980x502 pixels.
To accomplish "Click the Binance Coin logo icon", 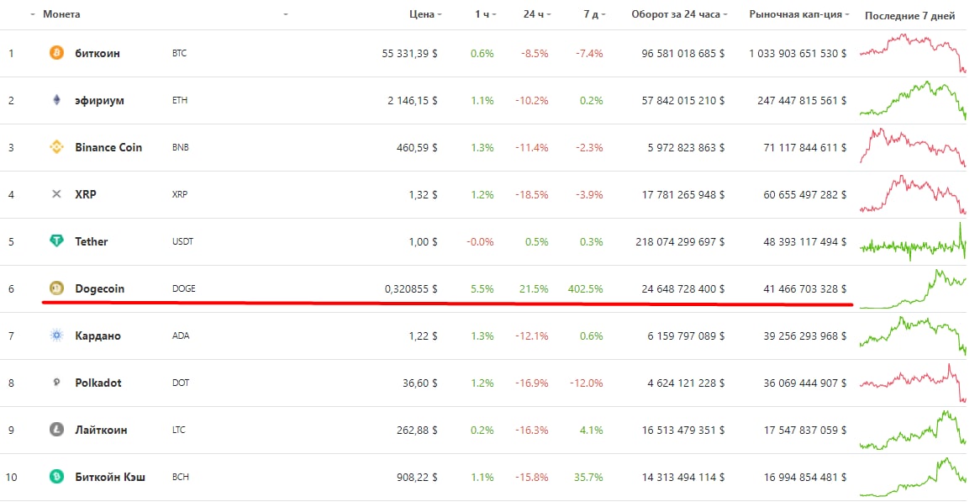I will tap(56, 147).
